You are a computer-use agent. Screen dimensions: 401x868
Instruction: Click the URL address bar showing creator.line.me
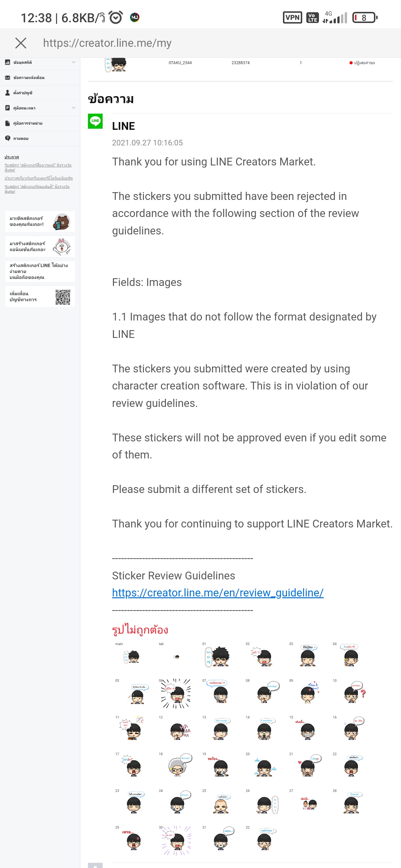tap(107, 43)
